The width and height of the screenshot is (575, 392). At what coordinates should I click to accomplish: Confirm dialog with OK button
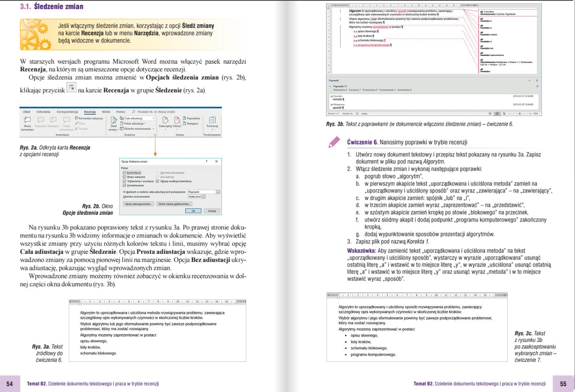coord(193,211)
